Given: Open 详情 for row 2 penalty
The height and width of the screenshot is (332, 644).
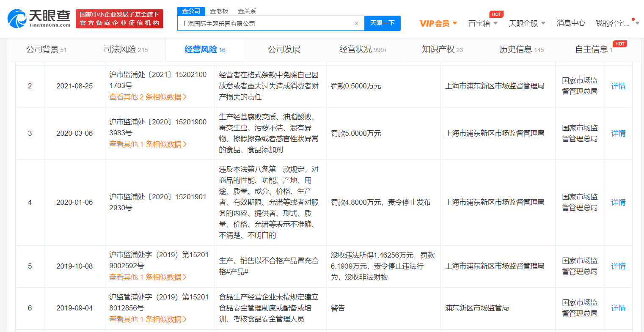Looking at the screenshot, I should click(x=618, y=86).
